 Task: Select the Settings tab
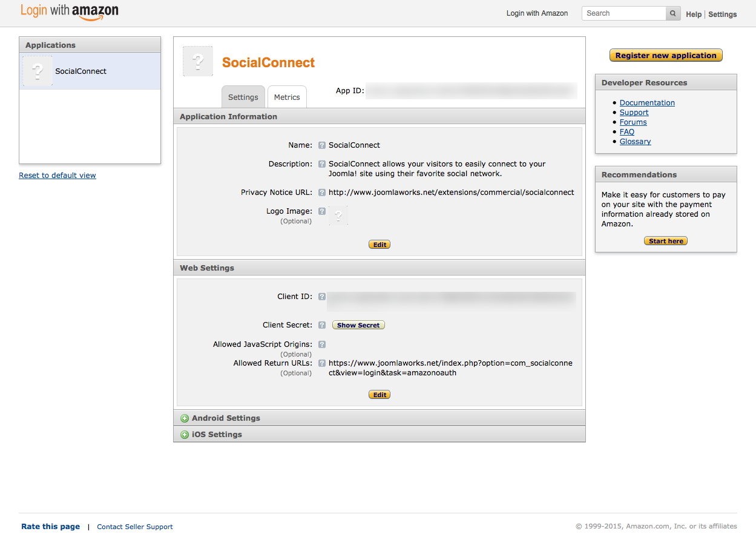(x=243, y=97)
